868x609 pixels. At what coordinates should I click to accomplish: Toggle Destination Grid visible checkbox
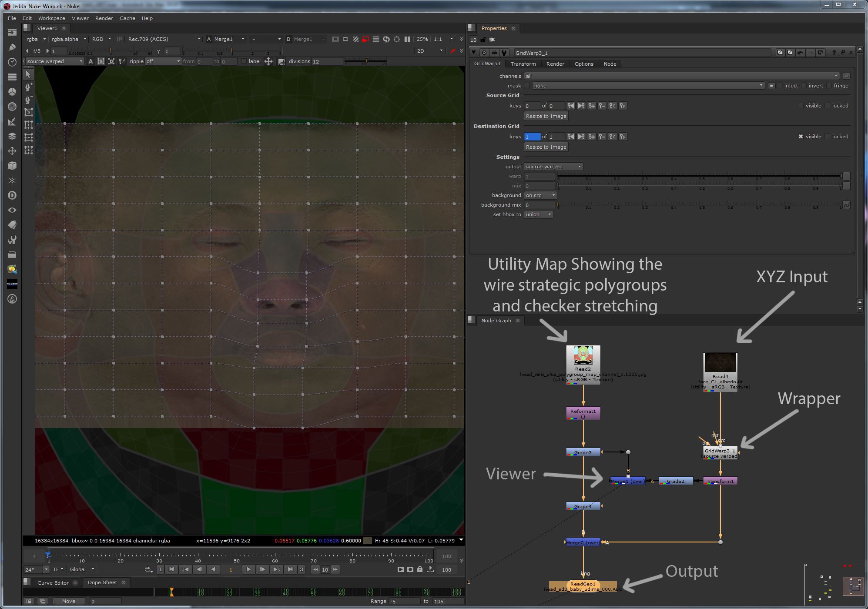click(x=801, y=137)
